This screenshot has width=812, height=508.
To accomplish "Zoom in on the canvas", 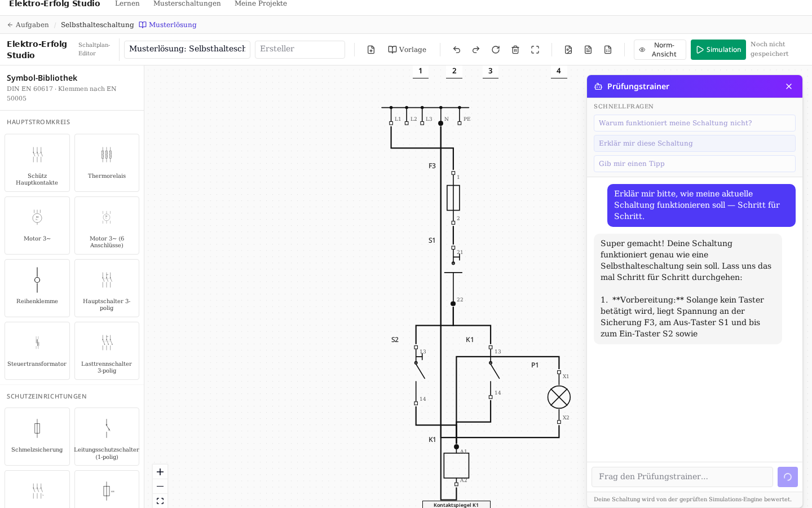I will click(x=160, y=472).
